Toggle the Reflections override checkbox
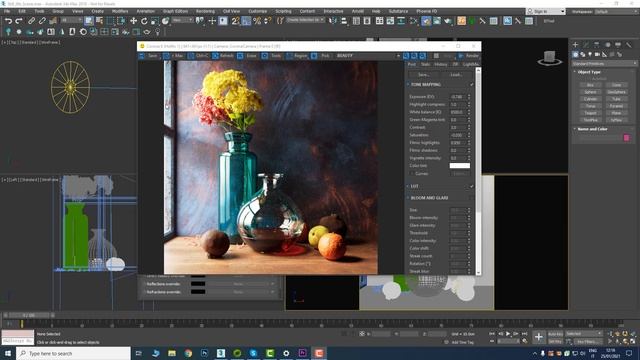Viewport: 640px width, 360px height. (x=144, y=284)
